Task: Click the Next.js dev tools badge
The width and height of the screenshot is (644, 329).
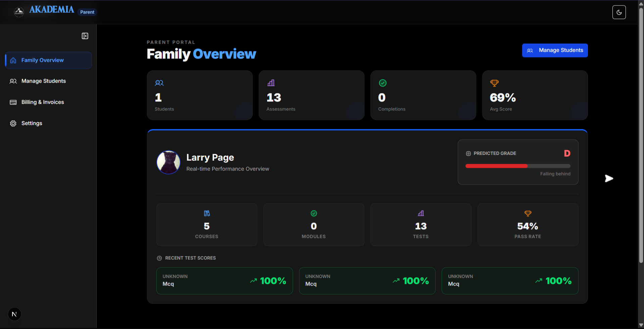Action: pos(14,314)
